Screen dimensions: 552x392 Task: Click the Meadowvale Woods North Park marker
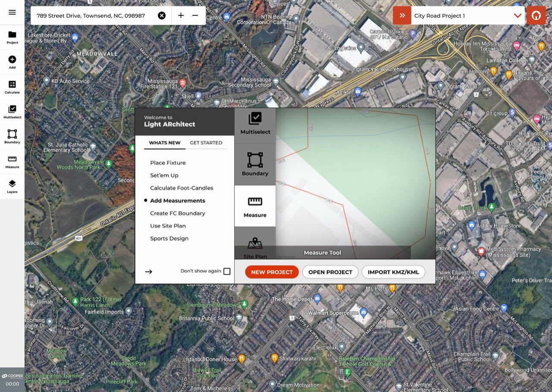tap(109, 164)
